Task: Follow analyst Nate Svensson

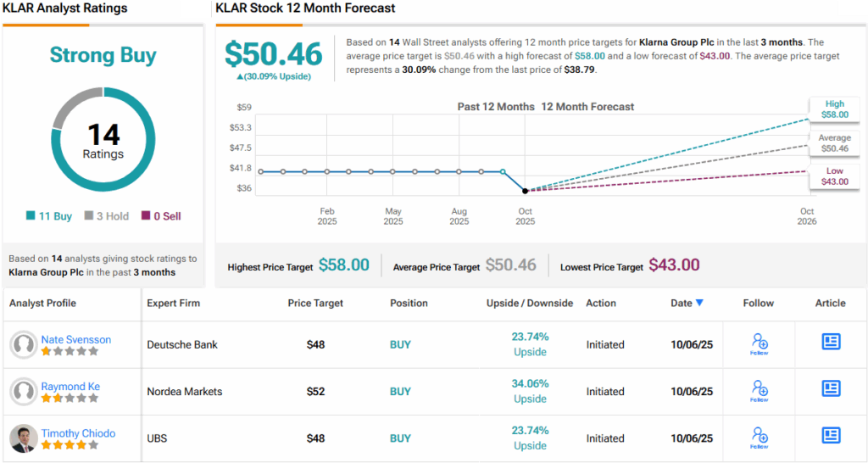Action: coord(759,343)
